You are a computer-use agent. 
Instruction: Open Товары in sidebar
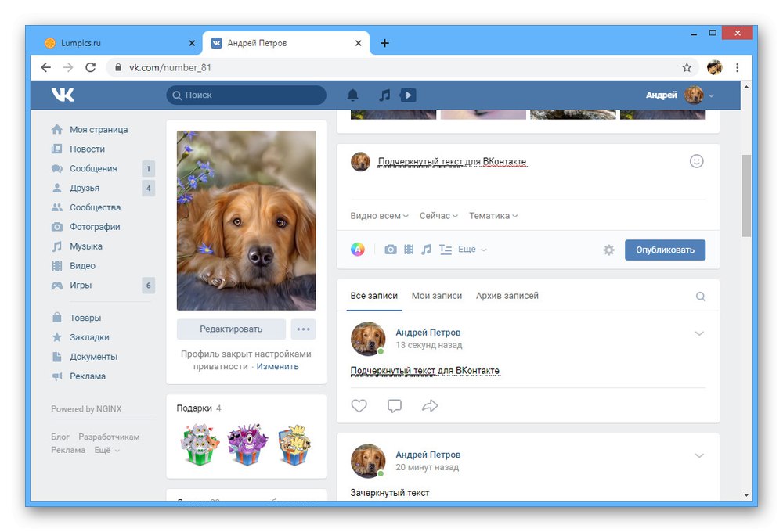point(85,318)
